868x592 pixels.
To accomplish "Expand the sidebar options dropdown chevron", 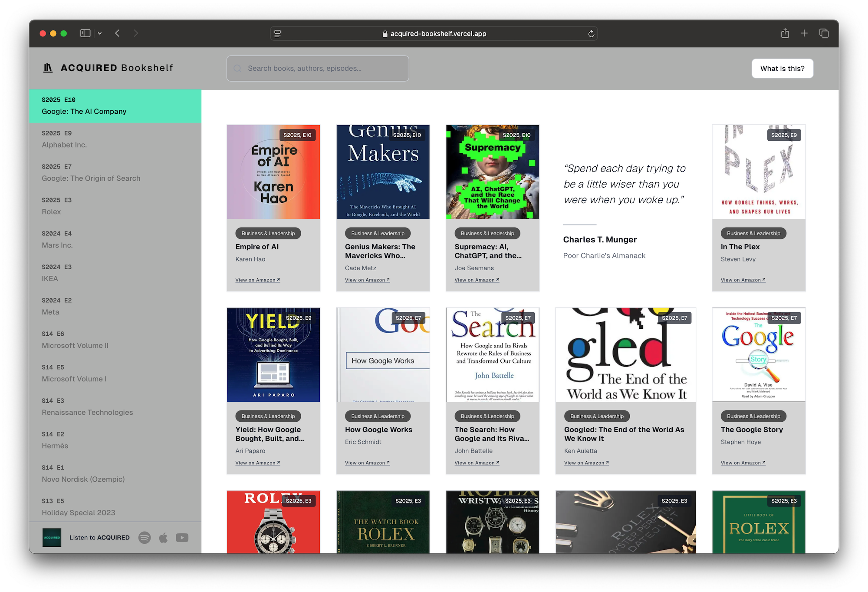I will click(100, 33).
